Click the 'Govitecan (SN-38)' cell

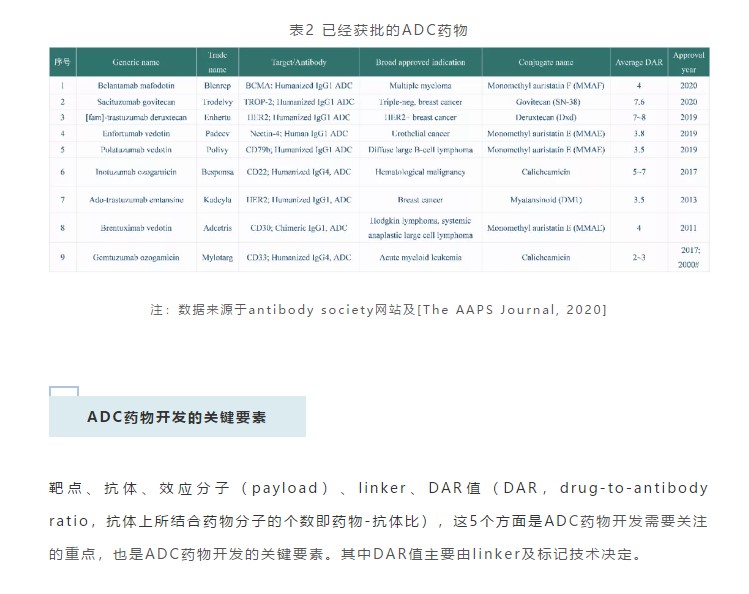(x=546, y=102)
